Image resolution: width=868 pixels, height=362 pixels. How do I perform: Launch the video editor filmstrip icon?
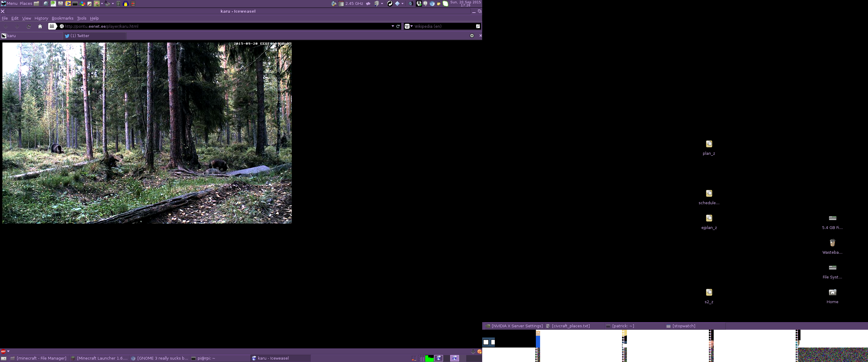[x=133, y=4]
